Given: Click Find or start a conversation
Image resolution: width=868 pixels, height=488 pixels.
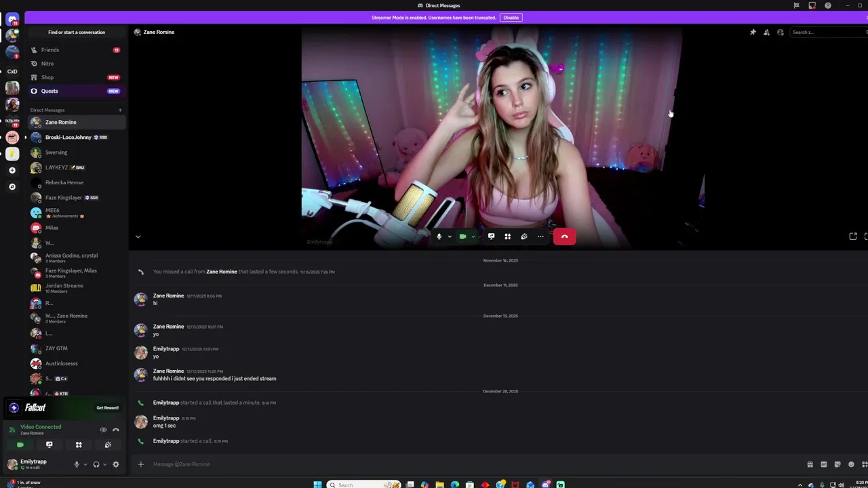Looking at the screenshot, I should (77, 32).
